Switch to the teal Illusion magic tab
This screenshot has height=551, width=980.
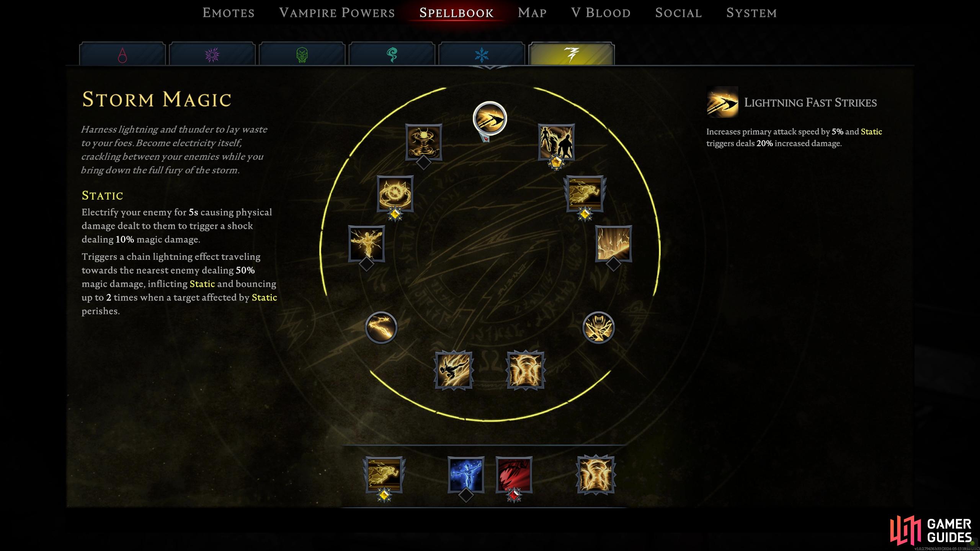pyautogui.click(x=392, y=54)
